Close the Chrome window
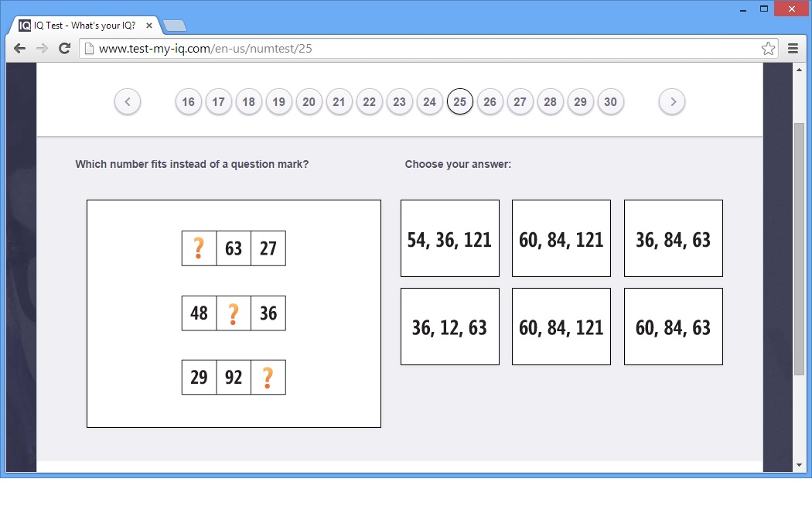Screen dimensions: 812x520 click(x=792, y=9)
